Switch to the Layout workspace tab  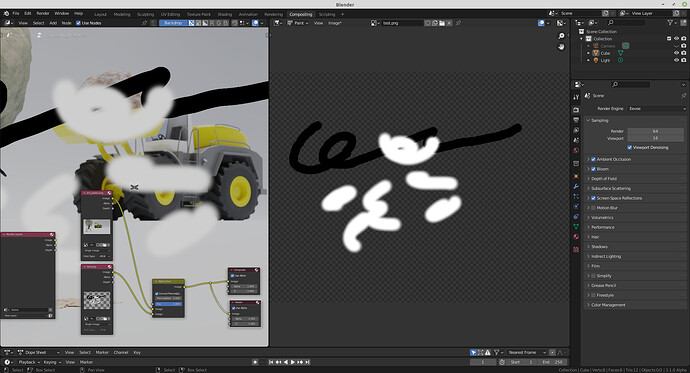(x=100, y=14)
